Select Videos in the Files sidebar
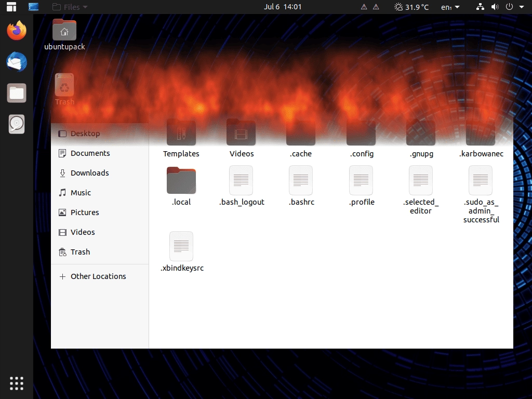Screen dimensions: 532x399 click(100, 232)
